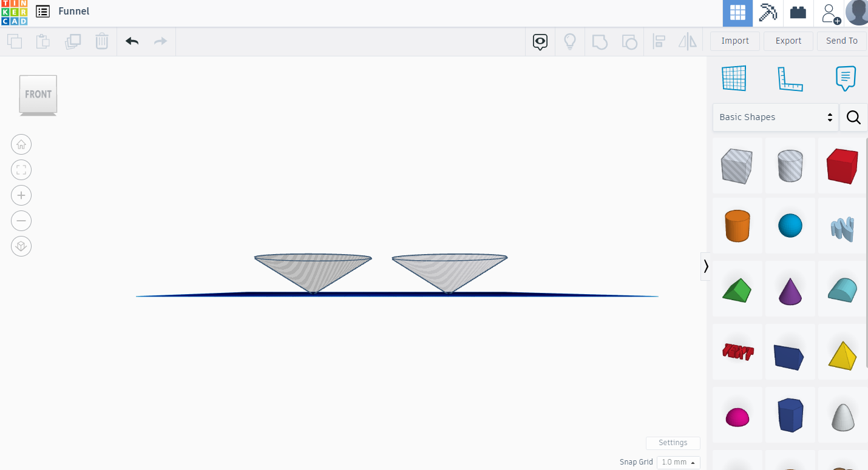Open the Basic Shapes dropdown
The height and width of the screenshot is (470, 868).
775,117
